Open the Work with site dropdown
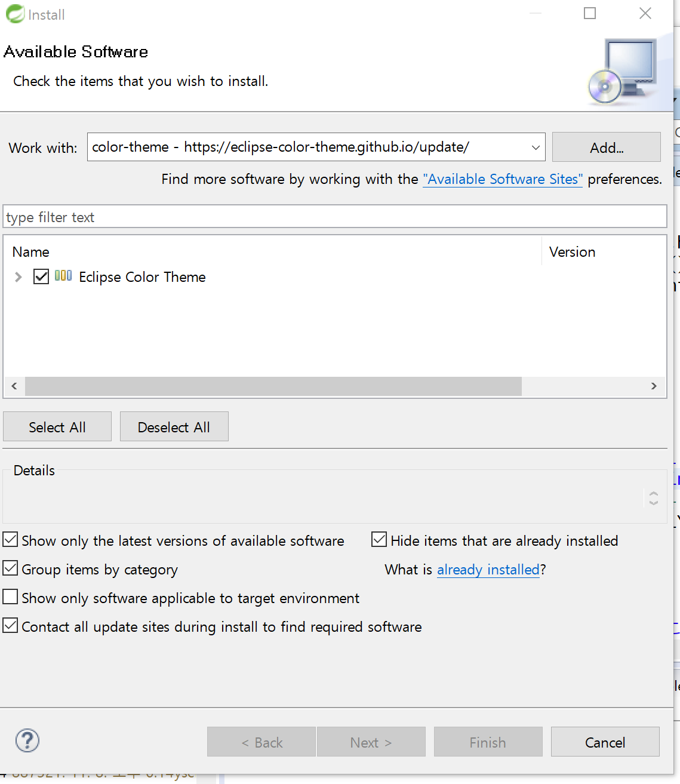 536,147
